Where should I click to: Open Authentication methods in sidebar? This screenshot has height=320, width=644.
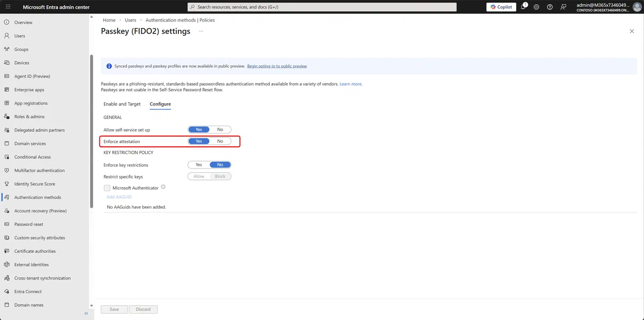coord(38,197)
